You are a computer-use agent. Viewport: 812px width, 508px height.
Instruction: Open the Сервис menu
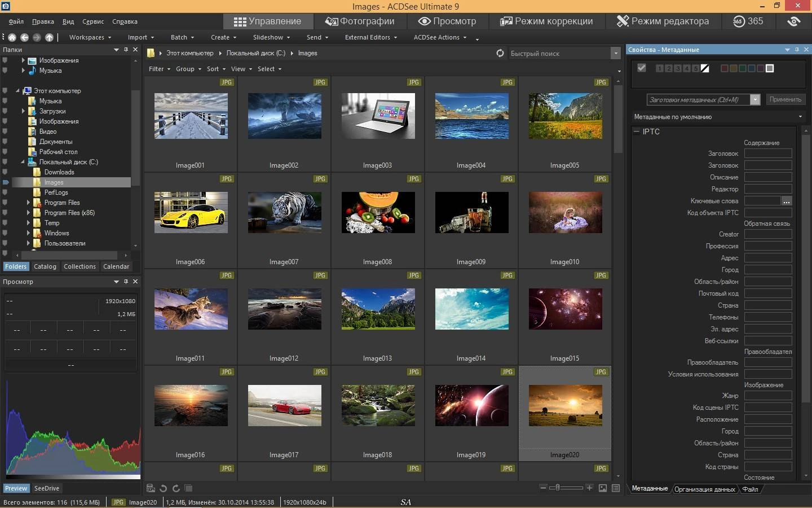pos(93,21)
